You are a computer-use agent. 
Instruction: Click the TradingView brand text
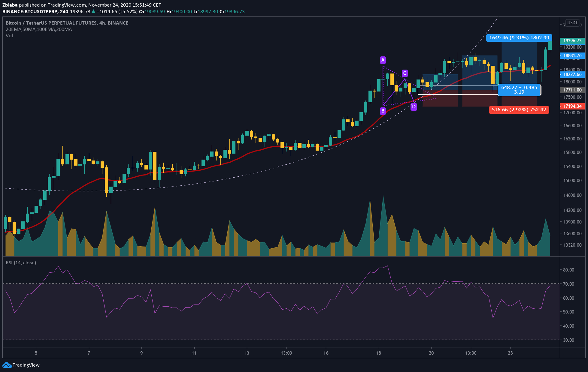click(26, 365)
